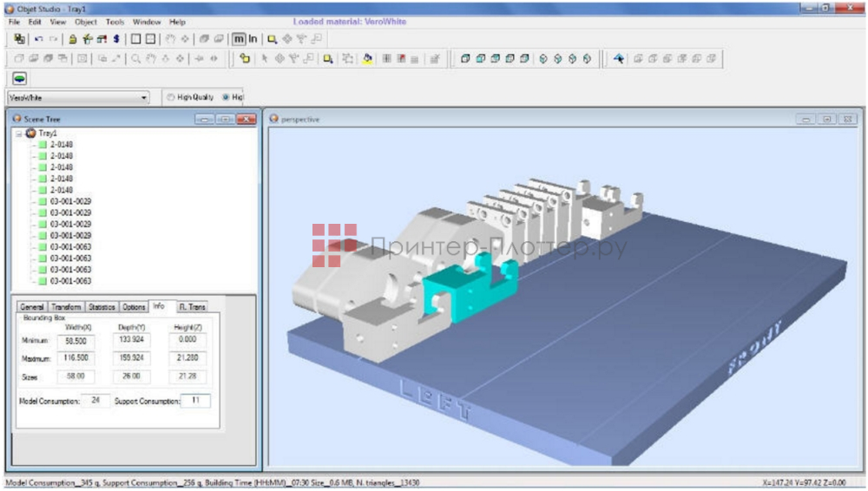Image resolution: width=868 pixels, height=491 pixels.
Task: Click 'Loaded material: VeroWhite' text
Action: tap(349, 22)
